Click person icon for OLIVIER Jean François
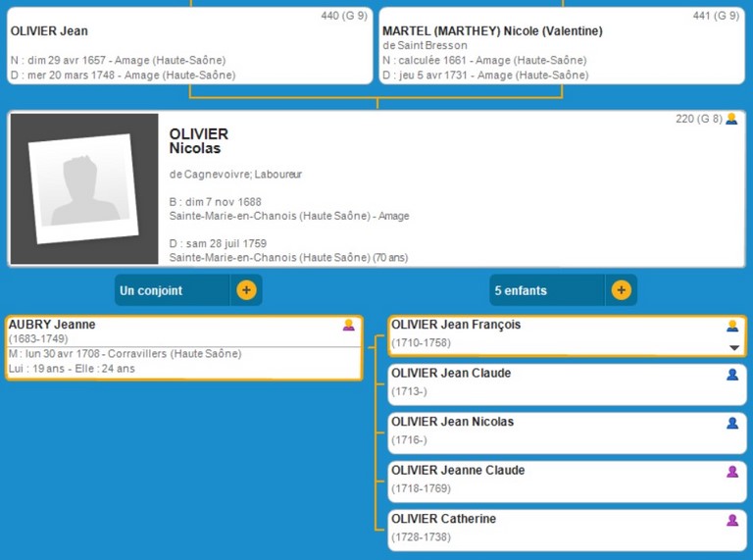 point(731,326)
